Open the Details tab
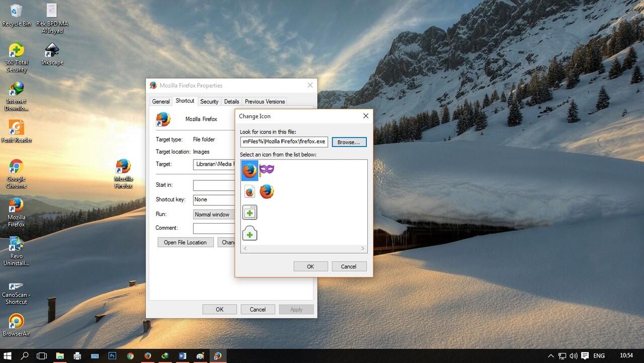Screen dimensions: 644x363 [231, 102]
